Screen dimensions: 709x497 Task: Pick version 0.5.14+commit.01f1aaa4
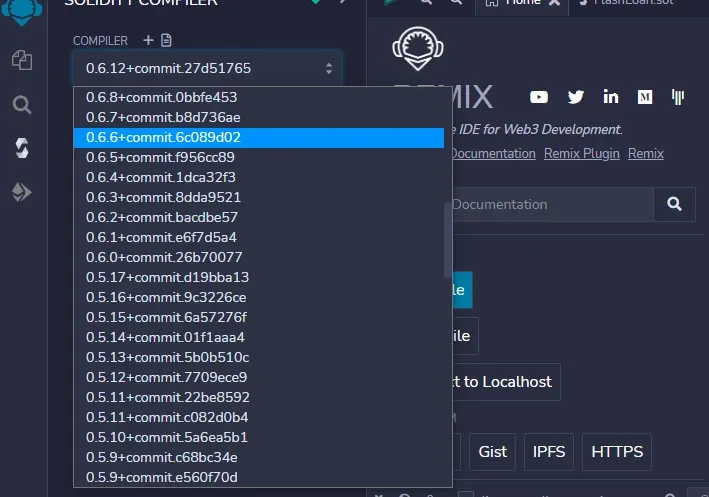click(259, 337)
